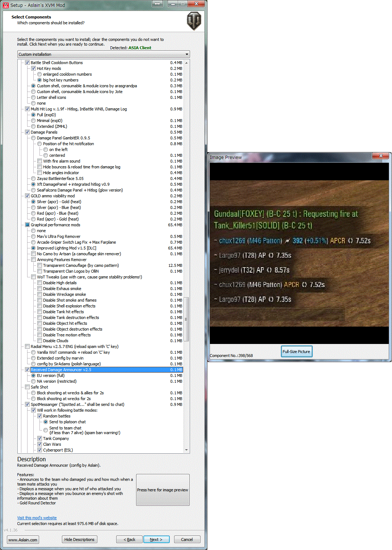The image size is (392, 550).
Task: Select Extended config by marvin option
Action: coord(33,358)
